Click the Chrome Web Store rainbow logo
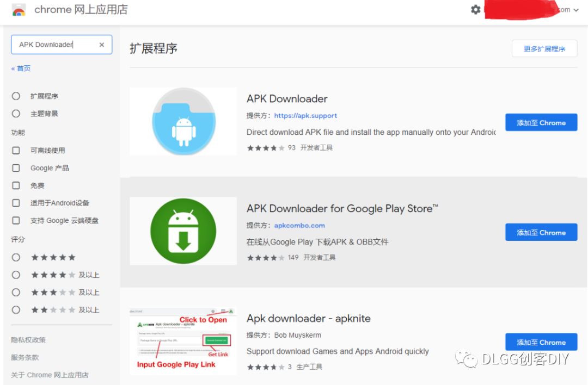This screenshot has width=588, height=385. (x=19, y=10)
